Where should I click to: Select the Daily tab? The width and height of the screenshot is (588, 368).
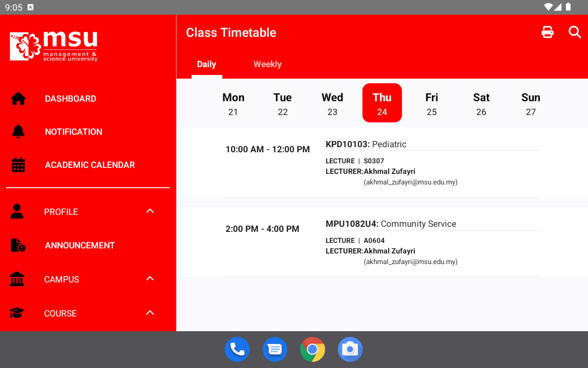click(x=207, y=64)
